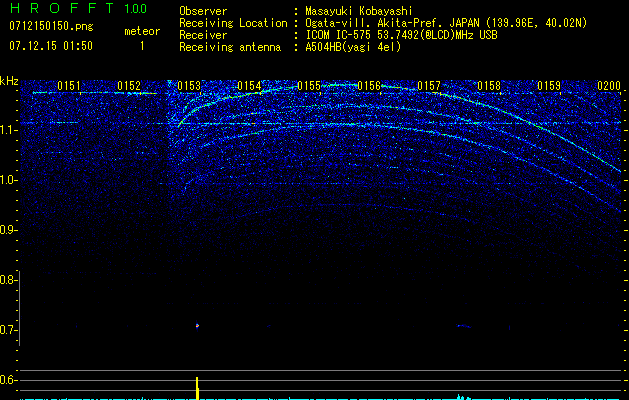Screen dimensions: 629x400
Task: Click the 0151 time marker
Action: pyautogui.click(x=69, y=86)
